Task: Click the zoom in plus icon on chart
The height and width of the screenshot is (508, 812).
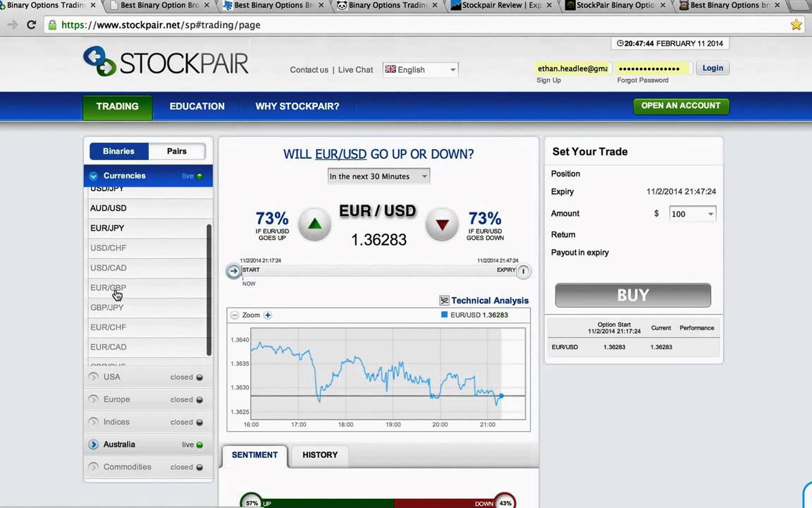Action: pos(268,315)
